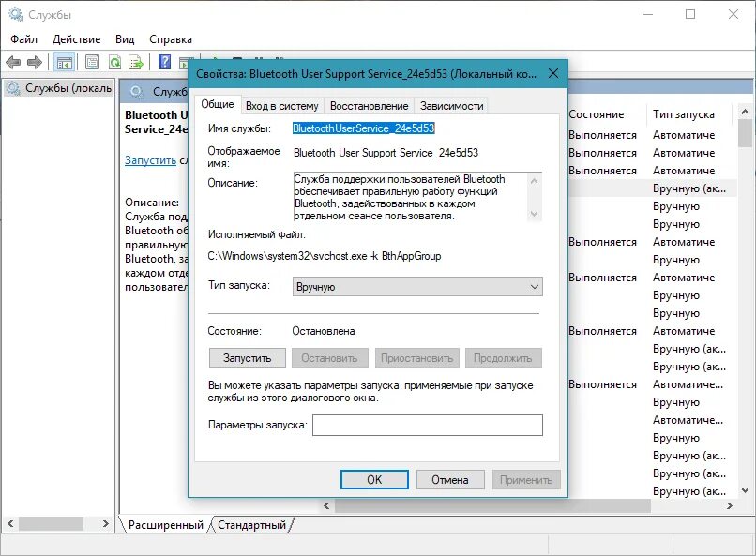Switch to the Вход в систему tab
Screen dimensions: 756x556
point(282,106)
